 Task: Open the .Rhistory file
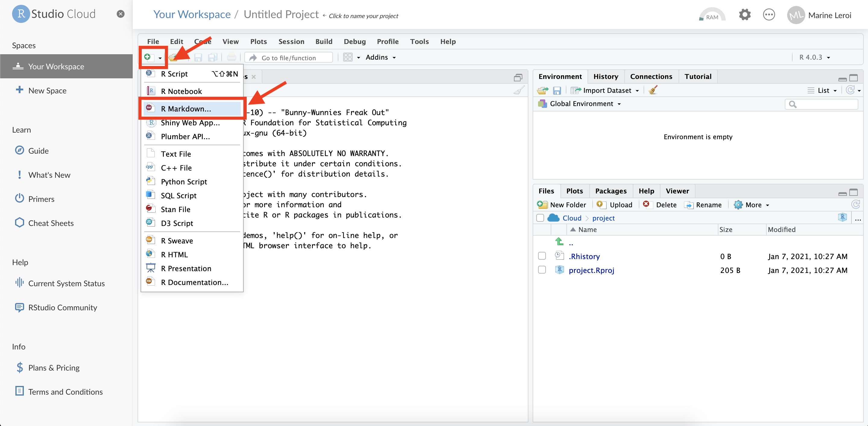click(584, 256)
